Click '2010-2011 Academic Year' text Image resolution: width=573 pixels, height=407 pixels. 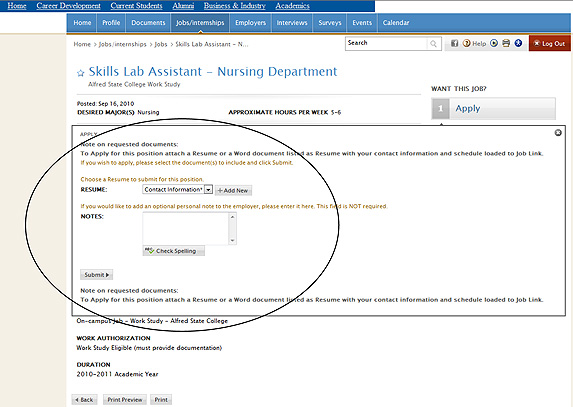[117, 374]
